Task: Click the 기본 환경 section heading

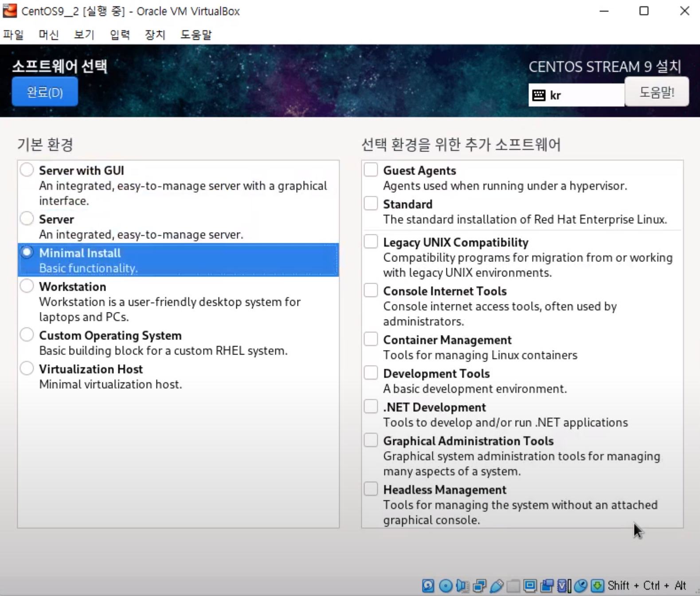Action: pyautogui.click(x=45, y=144)
